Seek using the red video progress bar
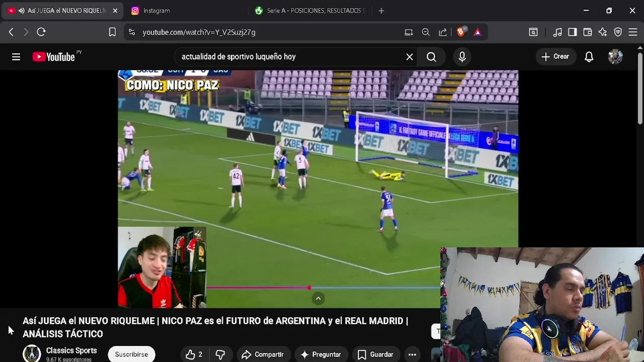 click(x=257, y=288)
